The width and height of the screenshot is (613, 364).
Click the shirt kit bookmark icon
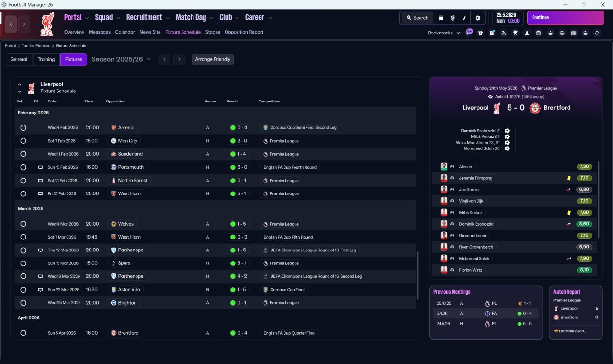480,33
